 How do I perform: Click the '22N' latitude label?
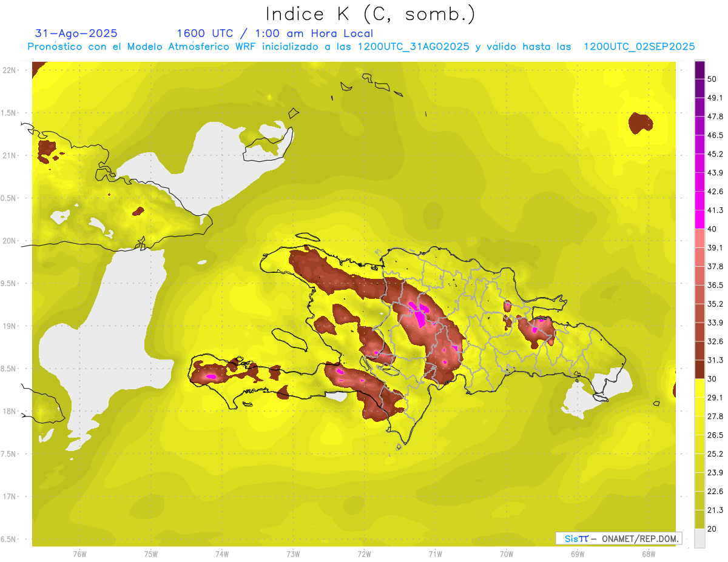pyautogui.click(x=9, y=70)
